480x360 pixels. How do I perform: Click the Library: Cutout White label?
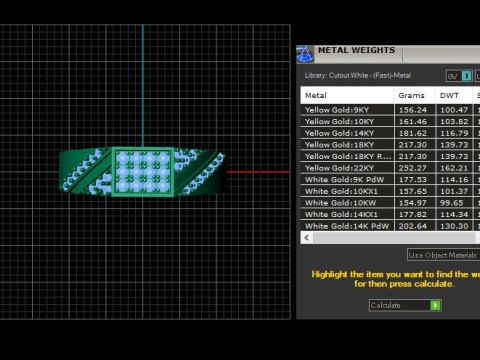click(x=358, y=76)
